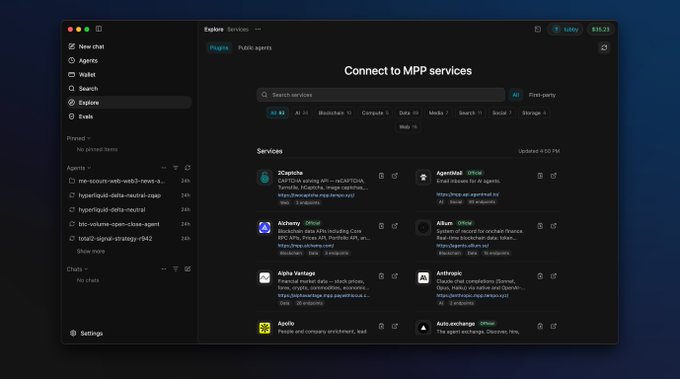Open Alpha Vantage docs icon
680x379 pixels.
coord(381,276)
